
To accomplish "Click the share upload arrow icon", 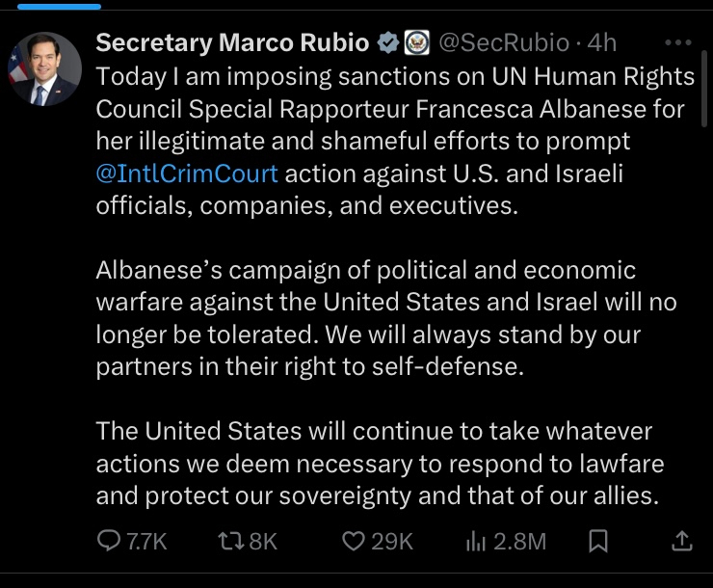I will click(x=681, y=541).
